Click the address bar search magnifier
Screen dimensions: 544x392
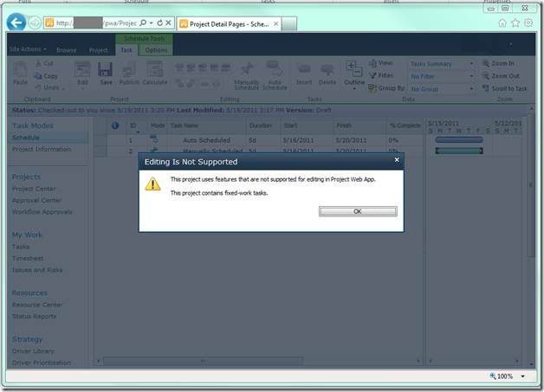[x=143, y=22]
